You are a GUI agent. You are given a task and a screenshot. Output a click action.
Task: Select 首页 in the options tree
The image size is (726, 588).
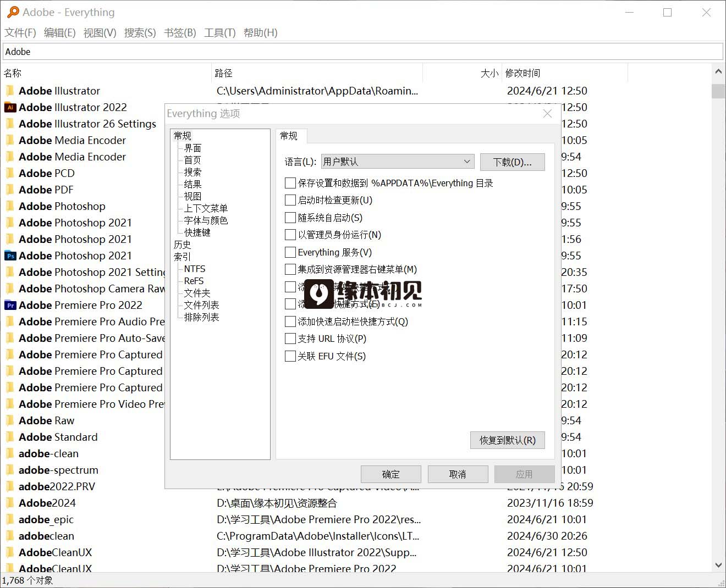(x=193, y=160)
